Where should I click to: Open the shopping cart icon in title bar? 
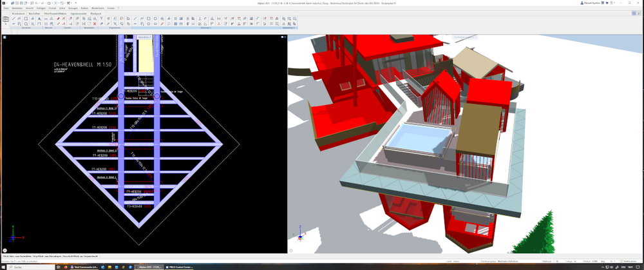606,3
